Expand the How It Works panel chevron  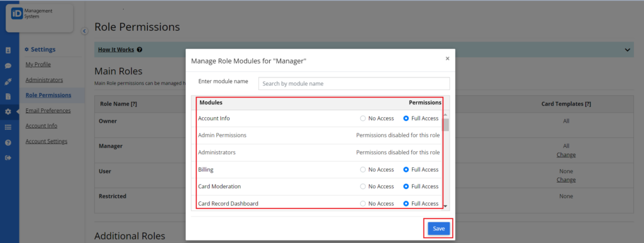point(627,50)
